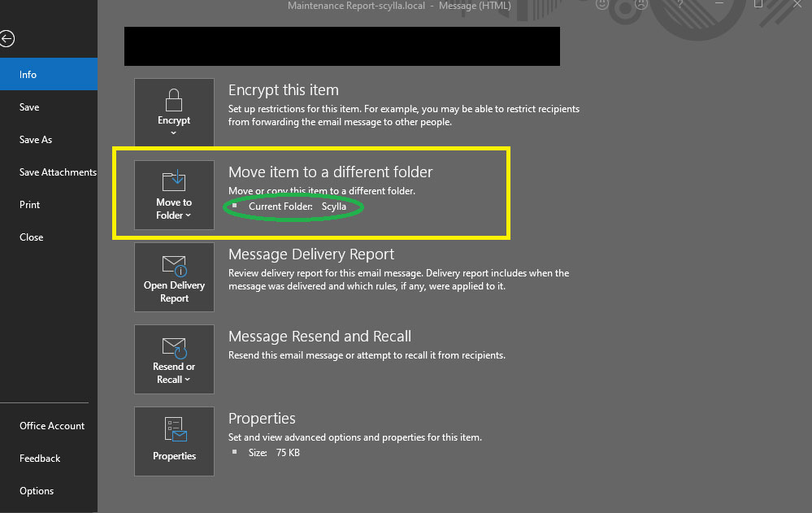The height and width of the screenshot is (513, 812).
Task: Select the Encrypt icon
Action: tap(174, 102)
